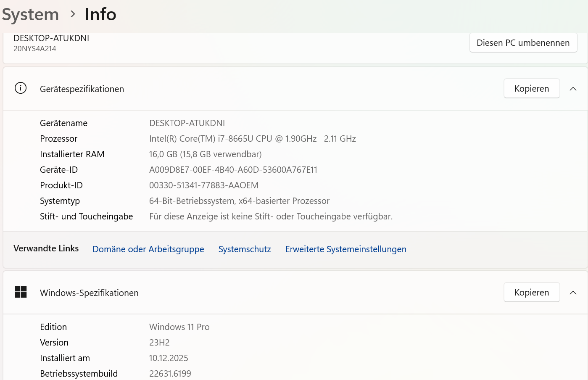Open Domäne oder Arbeitsgruppe link

(148, 249)
